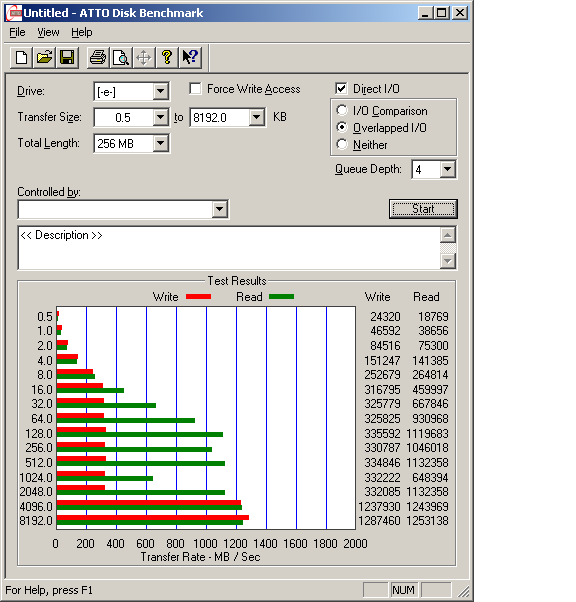Open Print Preview magnifier icon

(x=121, y=58)
